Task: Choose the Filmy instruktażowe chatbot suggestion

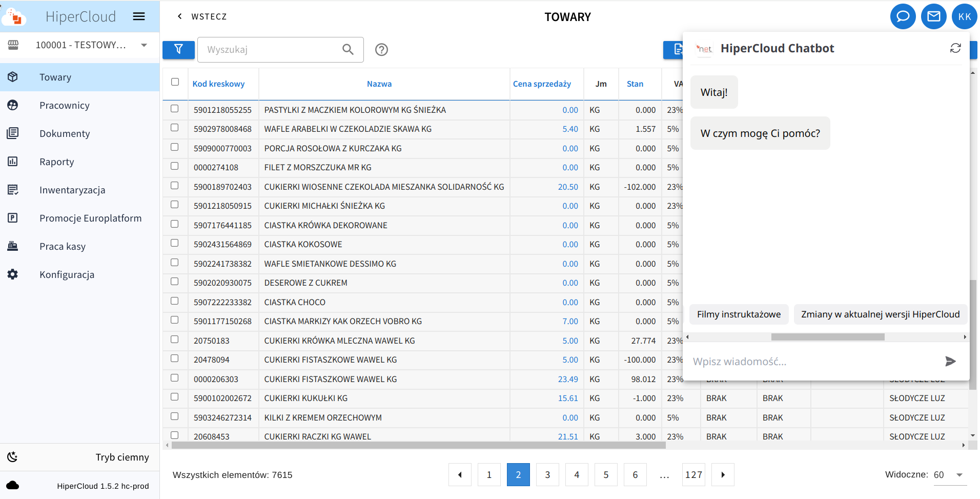Action: (739, 314)
